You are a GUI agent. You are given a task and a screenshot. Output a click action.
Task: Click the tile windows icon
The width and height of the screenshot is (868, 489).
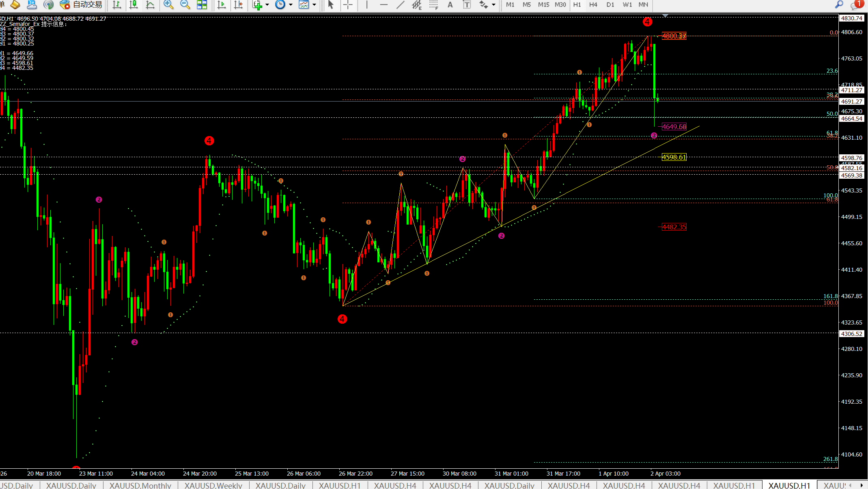point(202,5)
